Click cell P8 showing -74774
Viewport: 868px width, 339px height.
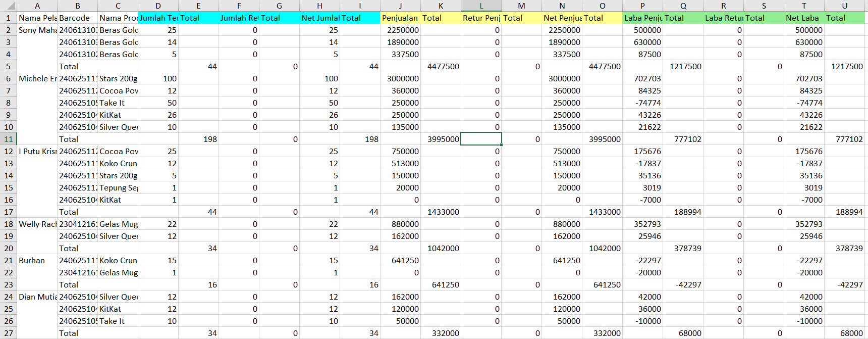(642, 103)
